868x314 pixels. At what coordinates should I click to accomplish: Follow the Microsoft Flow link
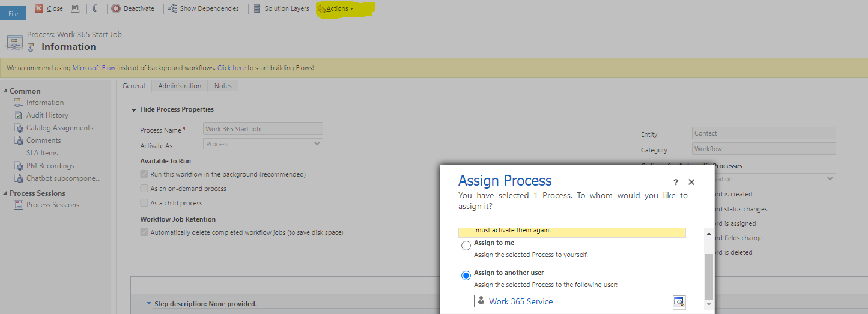coord(94,68)
